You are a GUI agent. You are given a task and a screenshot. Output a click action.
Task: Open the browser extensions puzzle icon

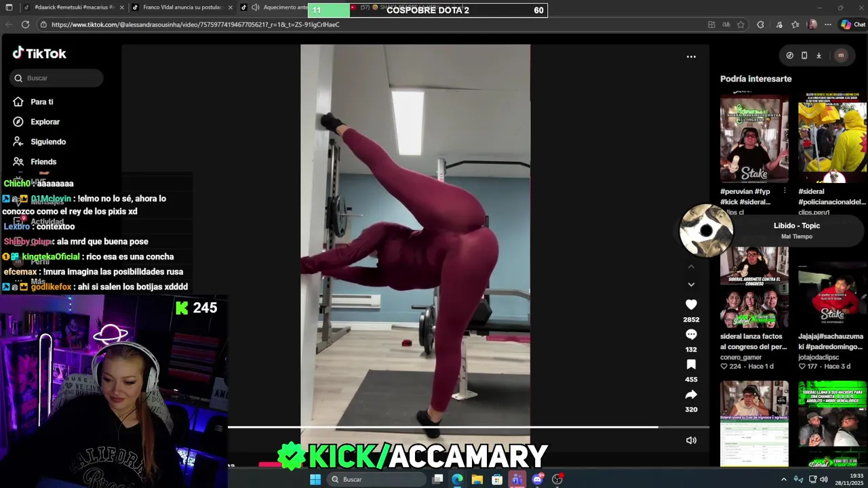pyautogui.click(x=760, y=24)
